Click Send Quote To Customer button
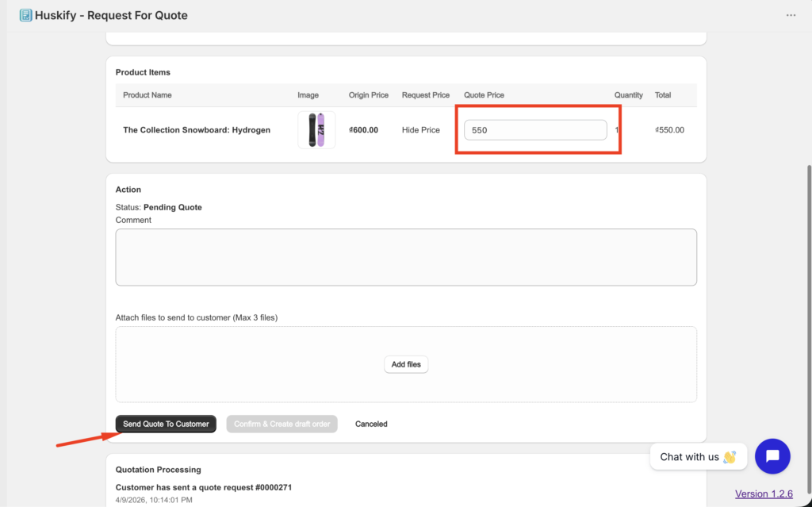 (x=166, y=424)
